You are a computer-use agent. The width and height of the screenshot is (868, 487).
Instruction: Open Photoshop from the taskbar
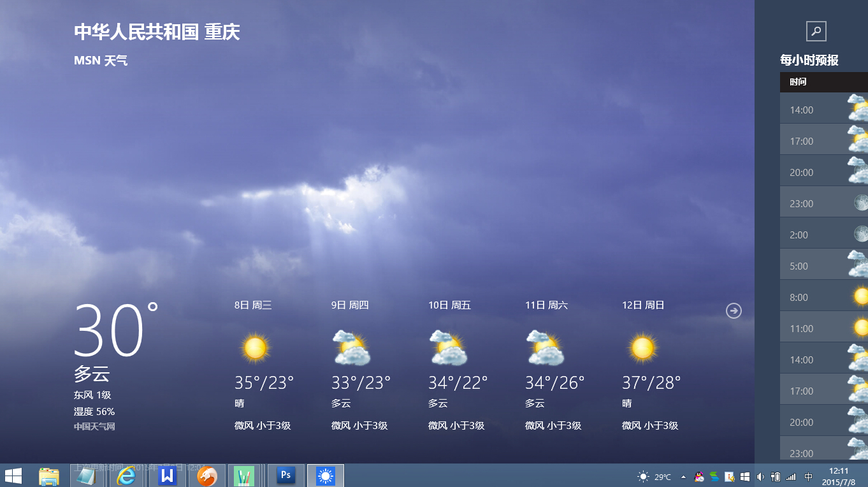click(x=286, y=476)
